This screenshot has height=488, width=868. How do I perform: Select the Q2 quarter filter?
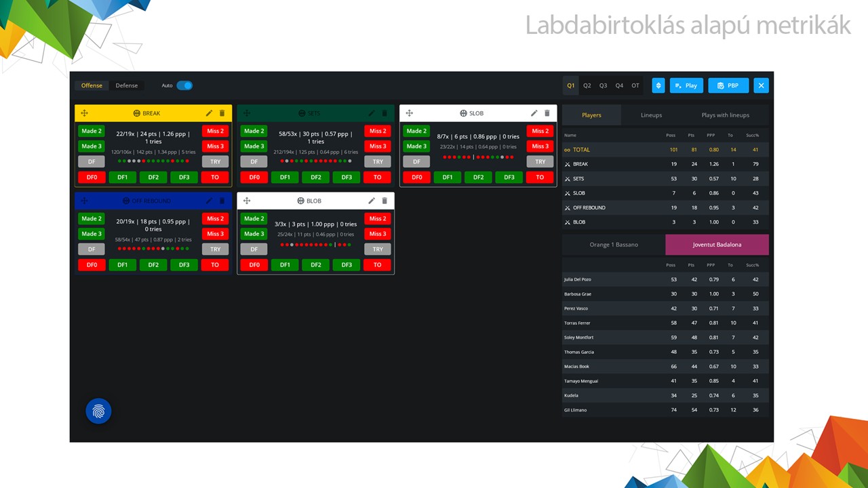[x=587, y=85]
